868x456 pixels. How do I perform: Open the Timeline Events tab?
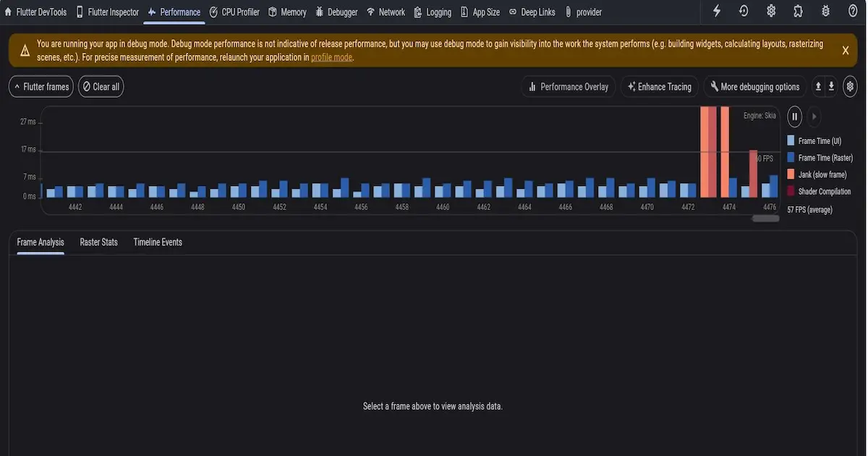tap(158, 242)
